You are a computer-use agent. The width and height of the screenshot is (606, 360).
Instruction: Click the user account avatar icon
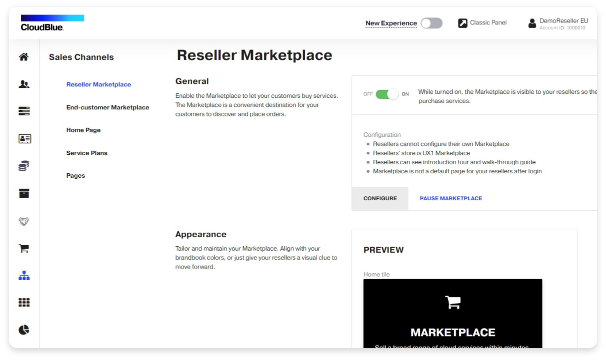click(532, 23)
